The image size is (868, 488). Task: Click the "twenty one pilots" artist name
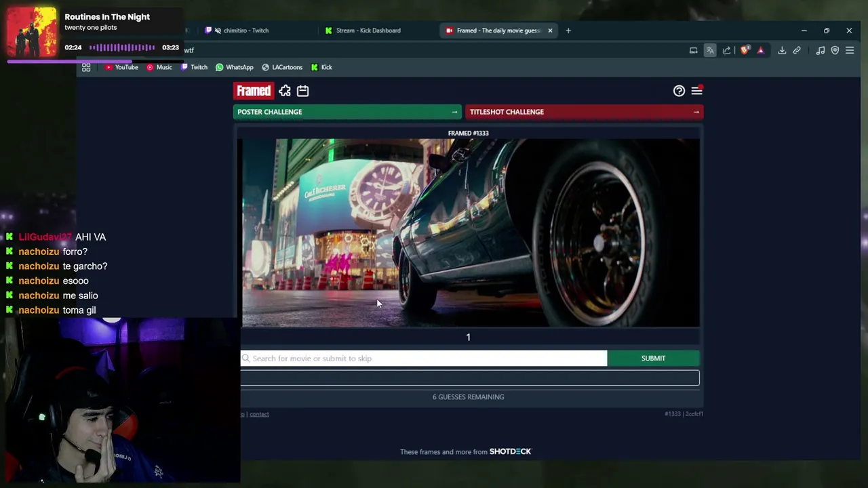91,28
